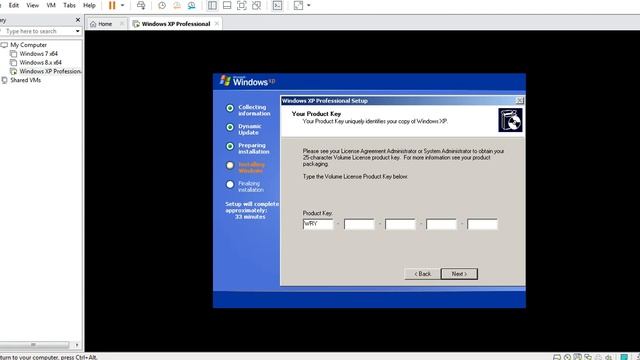Click the Shared VMs icon
Image resolution: width=640 pixels, height=360 pixels.
tap(4, 80)
